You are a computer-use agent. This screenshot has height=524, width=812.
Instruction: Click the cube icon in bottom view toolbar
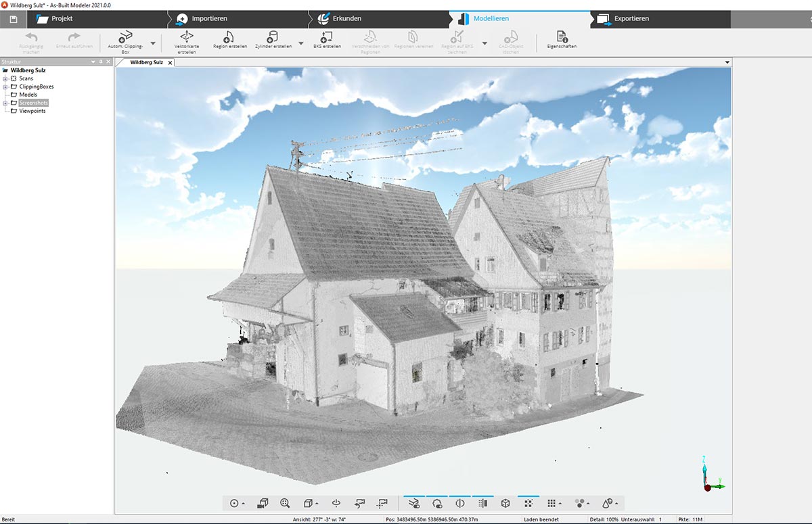pos(505,503)
